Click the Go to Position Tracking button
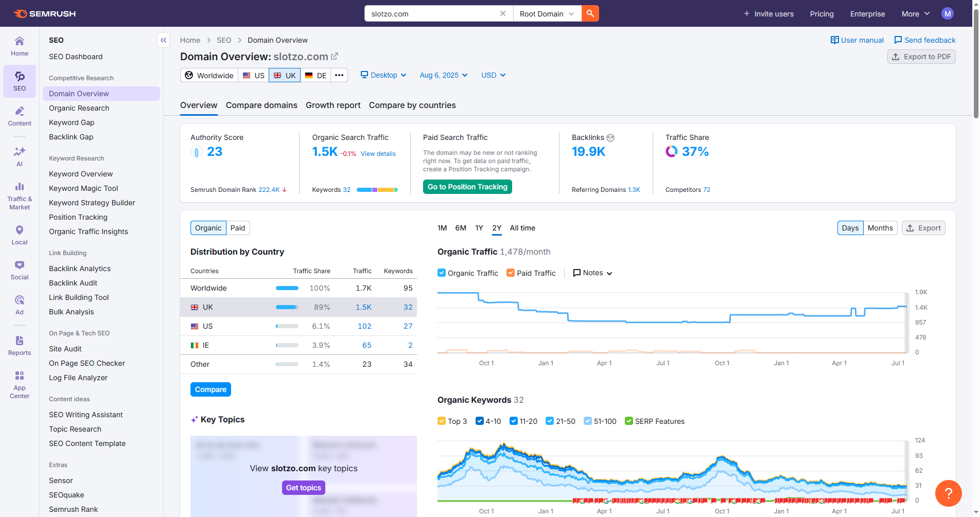This screenshot has height=517, width=980. tap(467, 187)
